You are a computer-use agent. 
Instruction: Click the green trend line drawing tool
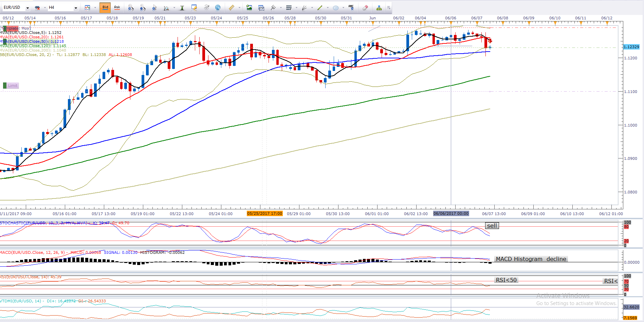click(x=320, y=7)
